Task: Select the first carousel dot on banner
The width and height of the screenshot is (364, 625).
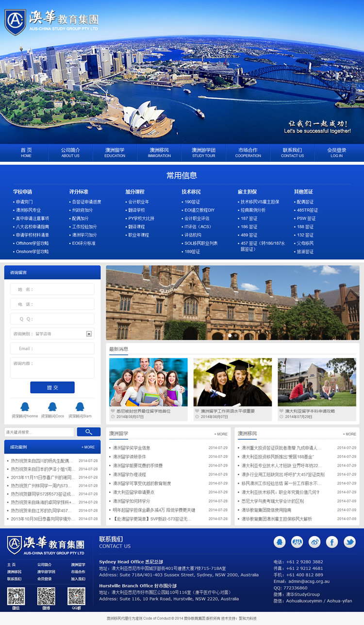Action: 230,335
